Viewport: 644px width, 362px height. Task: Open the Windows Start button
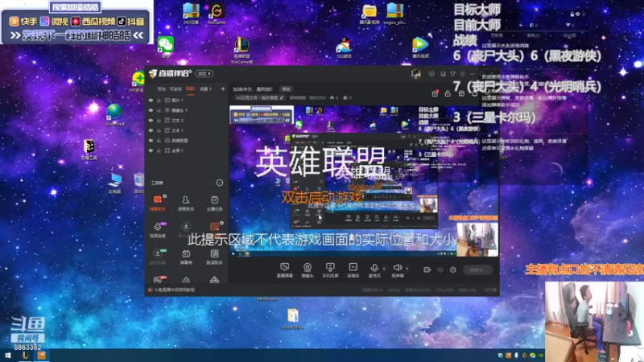pyautogui.click(x=7, y=356)
